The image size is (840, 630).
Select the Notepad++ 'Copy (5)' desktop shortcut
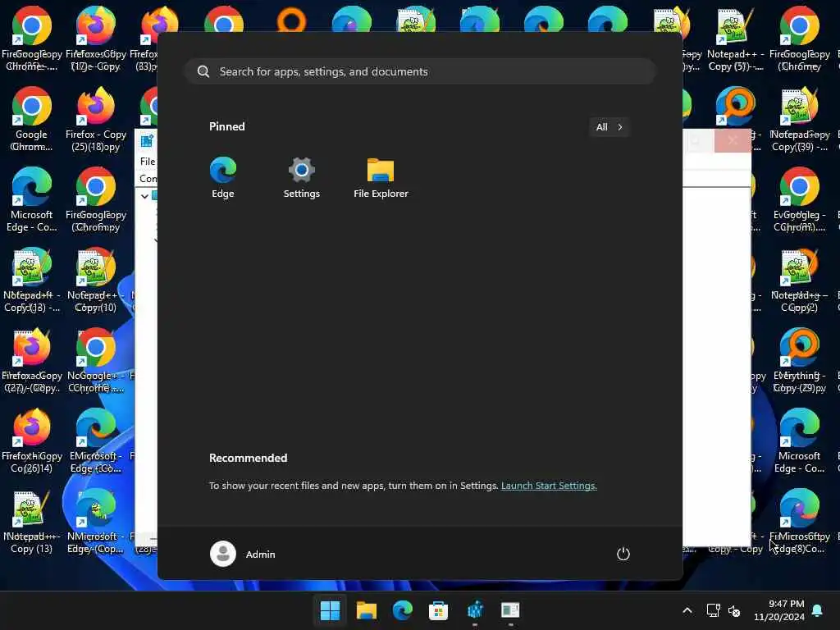click(x=736, y=39)
